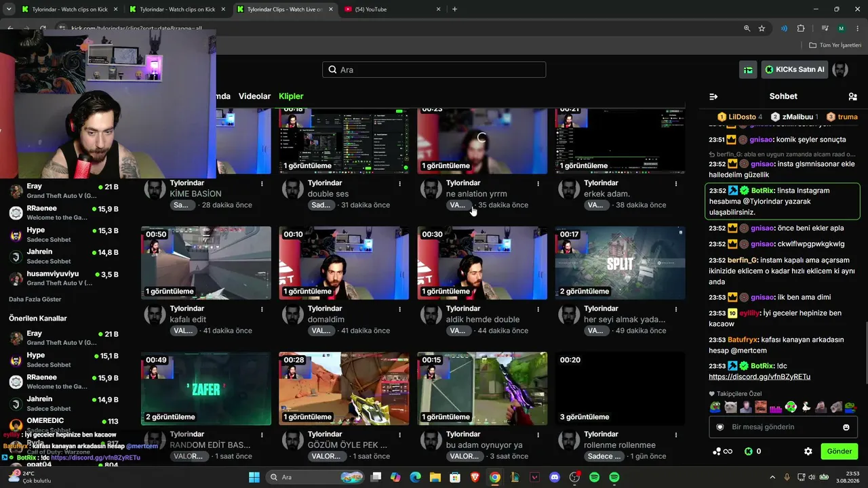
Task: Open new browser tab plus button
Action: click(x=454, y=9)
